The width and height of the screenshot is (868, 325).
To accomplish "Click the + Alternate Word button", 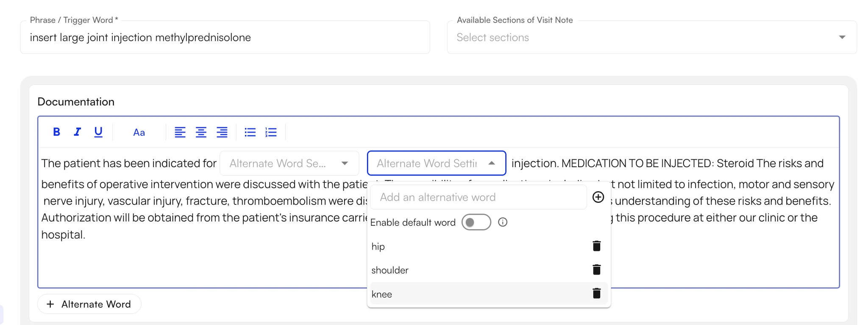I will tap(89, 304).
